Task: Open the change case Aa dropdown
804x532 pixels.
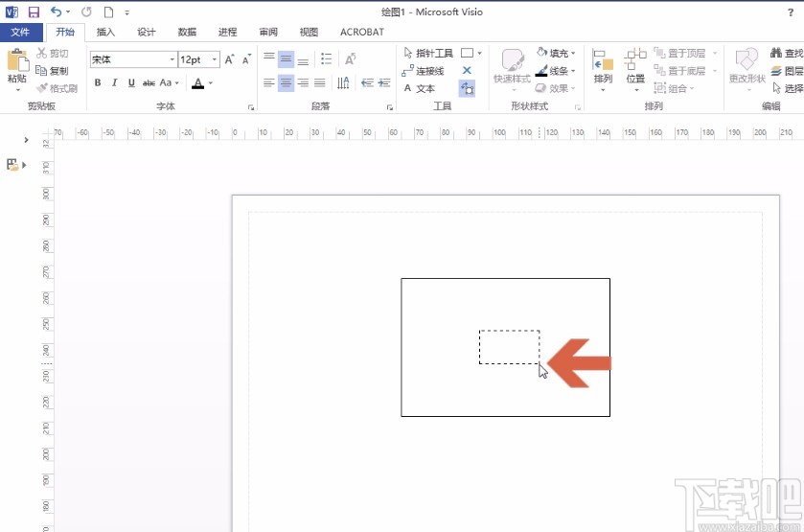Action: [x=170, y=82]
